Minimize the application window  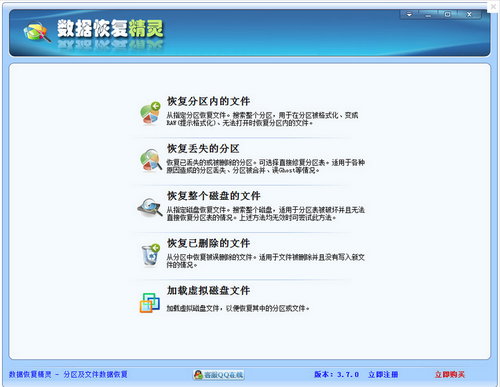click(x=428, y=14)
